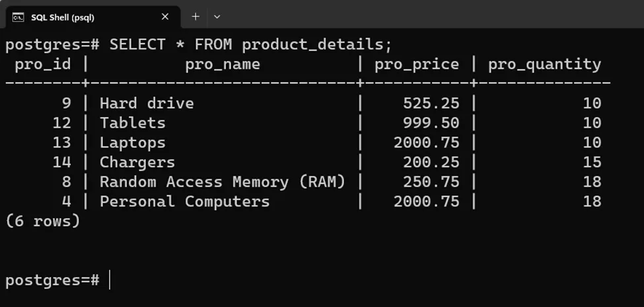Click the terminal icon on SQL Shell tab

coord(18,17)
